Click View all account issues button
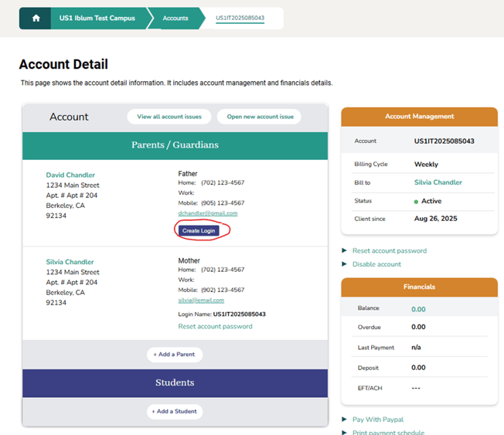 tap(169, 117)
